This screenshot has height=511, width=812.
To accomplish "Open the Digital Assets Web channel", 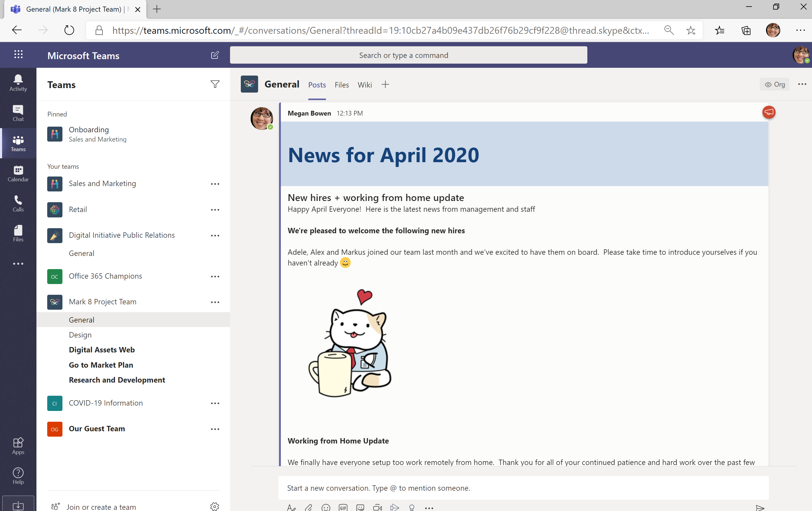I will (133, 349).
